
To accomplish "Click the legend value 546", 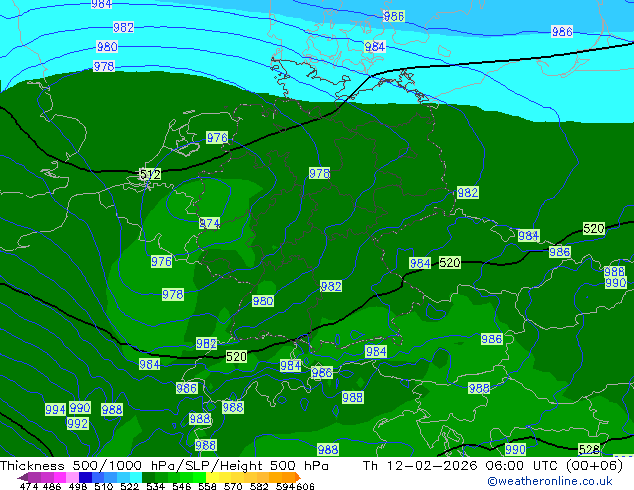I will (182, 486).
